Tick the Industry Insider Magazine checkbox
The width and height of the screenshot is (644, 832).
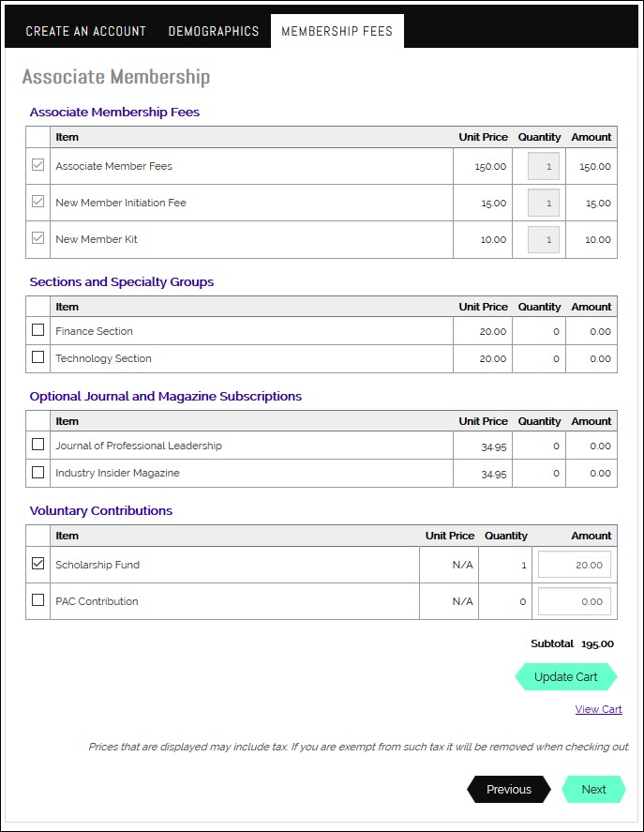point(37,472)
